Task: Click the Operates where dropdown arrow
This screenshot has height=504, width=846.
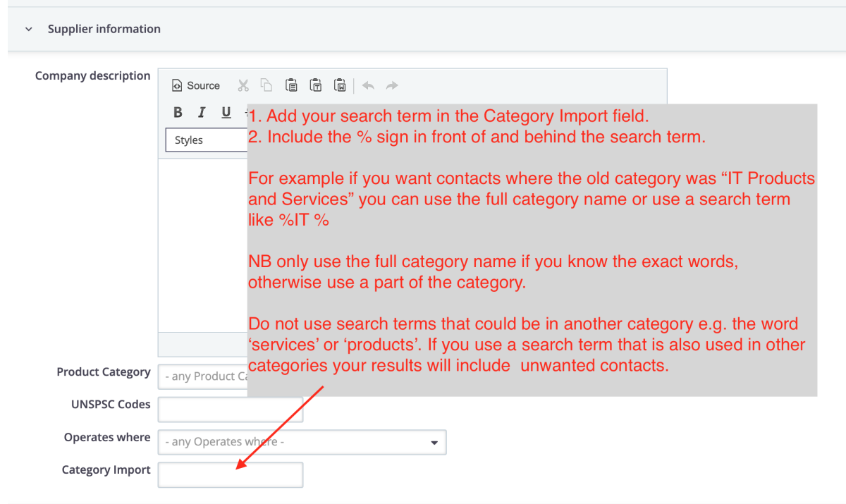Action: tap(434, 443)
